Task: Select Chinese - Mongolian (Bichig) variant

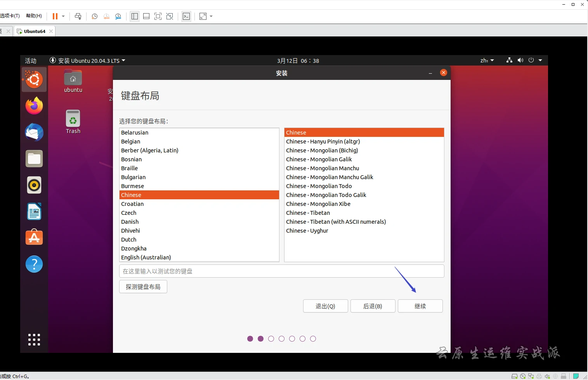Action: pos(364,150)
